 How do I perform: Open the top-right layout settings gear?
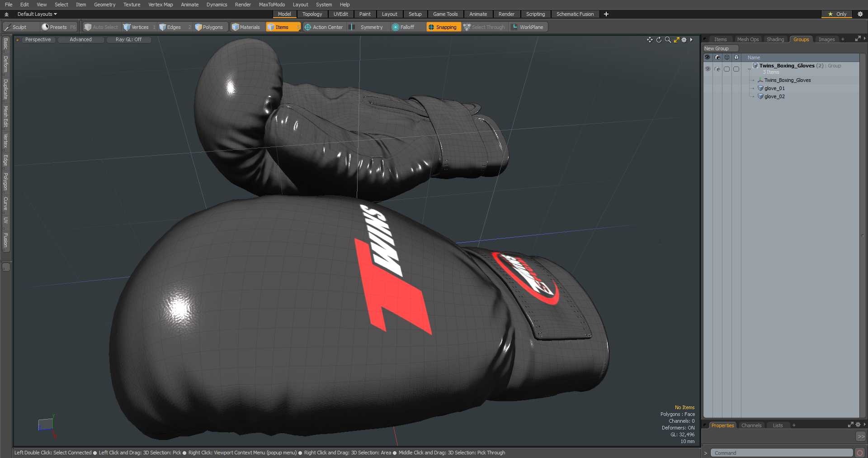(x=860, y=14)
